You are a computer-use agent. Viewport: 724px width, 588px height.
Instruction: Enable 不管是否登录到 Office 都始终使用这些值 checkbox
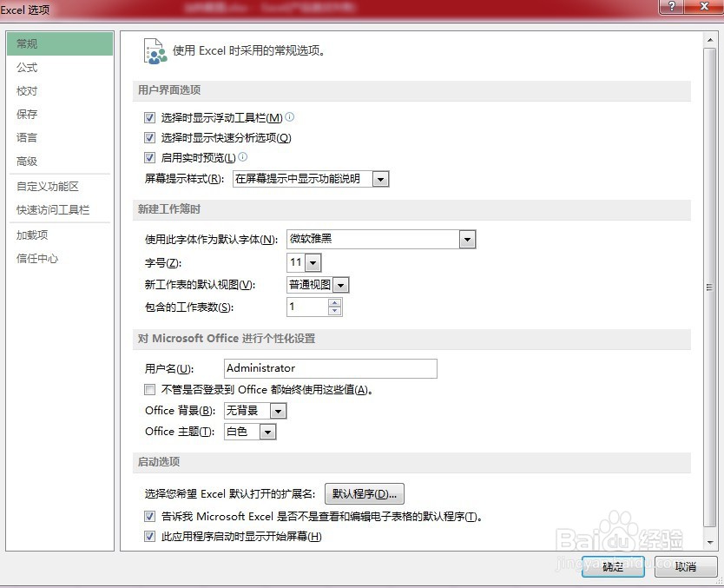click(x=149, y=389)
